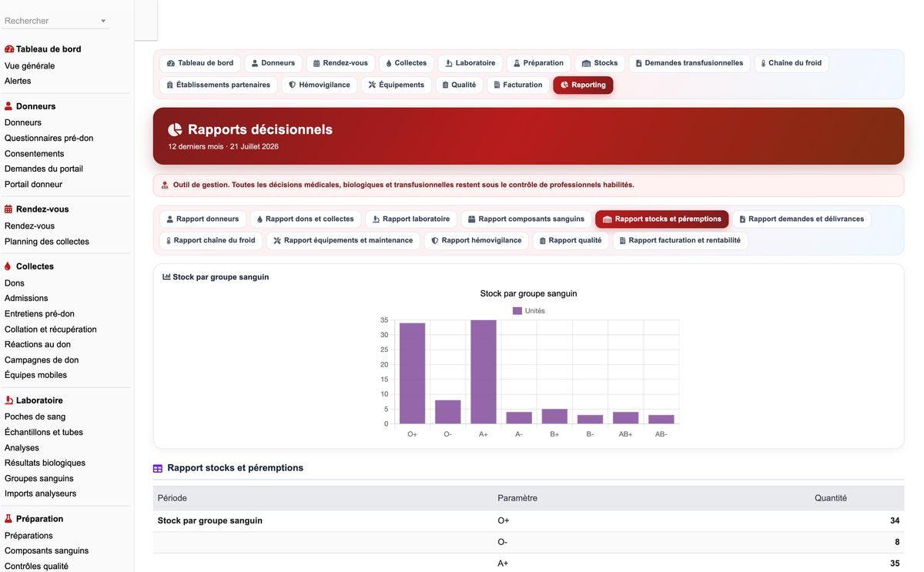Open Imports analyseurs in sidebar
The height and width of the screenshot is (572, 924).
(41, 494)
